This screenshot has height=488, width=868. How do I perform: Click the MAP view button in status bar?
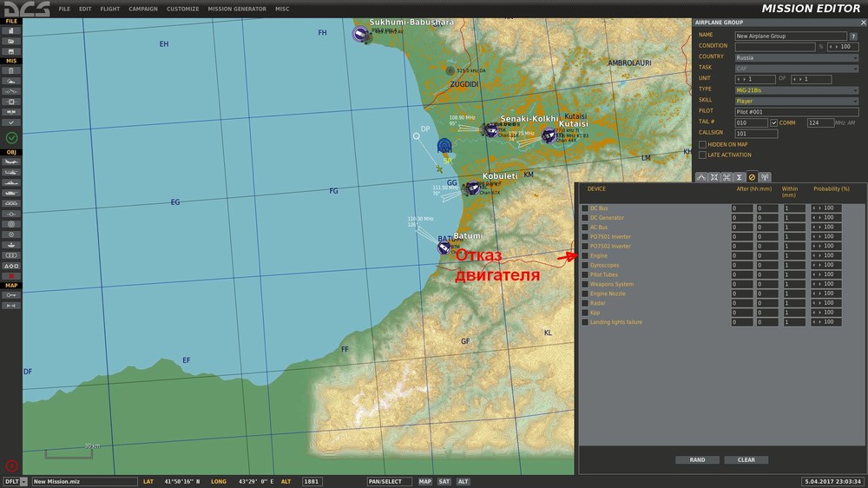point(424,481)
